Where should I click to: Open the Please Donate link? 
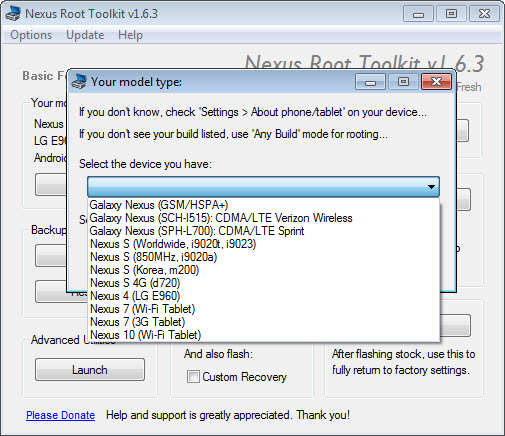click(60, 415)
